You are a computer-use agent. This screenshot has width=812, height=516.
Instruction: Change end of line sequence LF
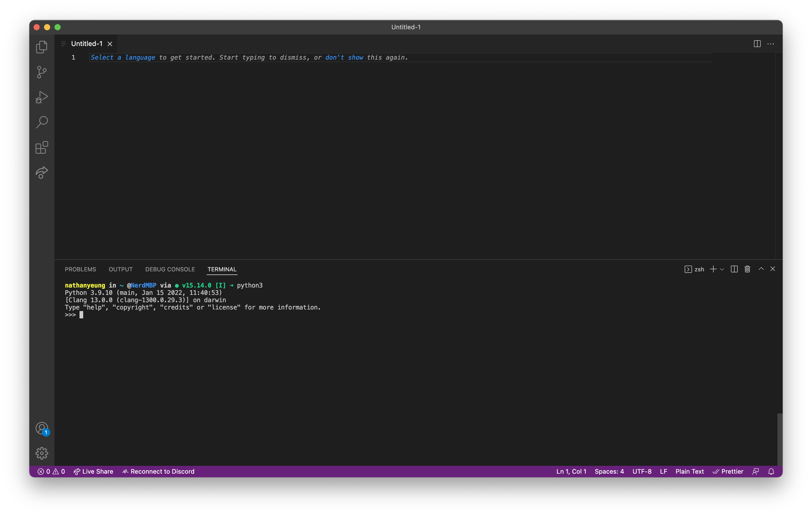(x=663, y=472)
